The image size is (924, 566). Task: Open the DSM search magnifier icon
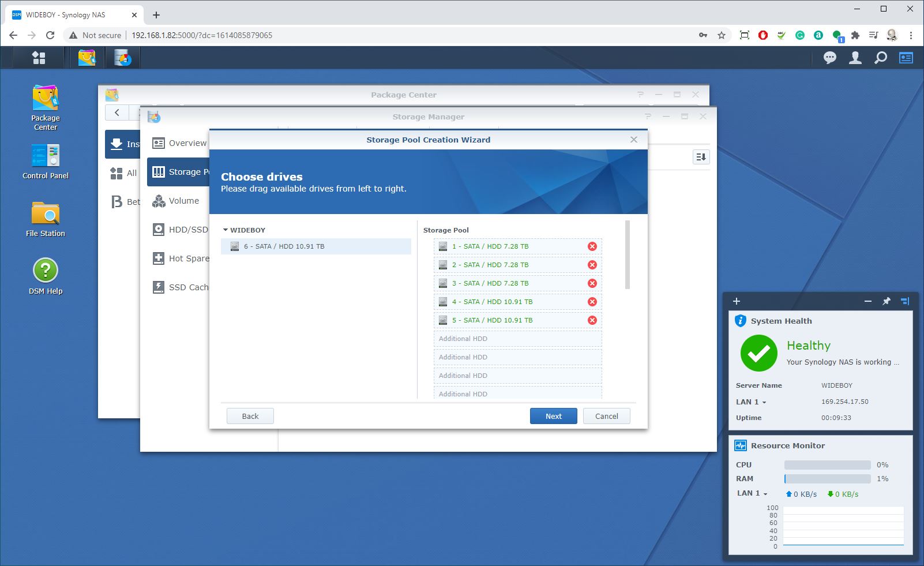click(x=881, y=58)
